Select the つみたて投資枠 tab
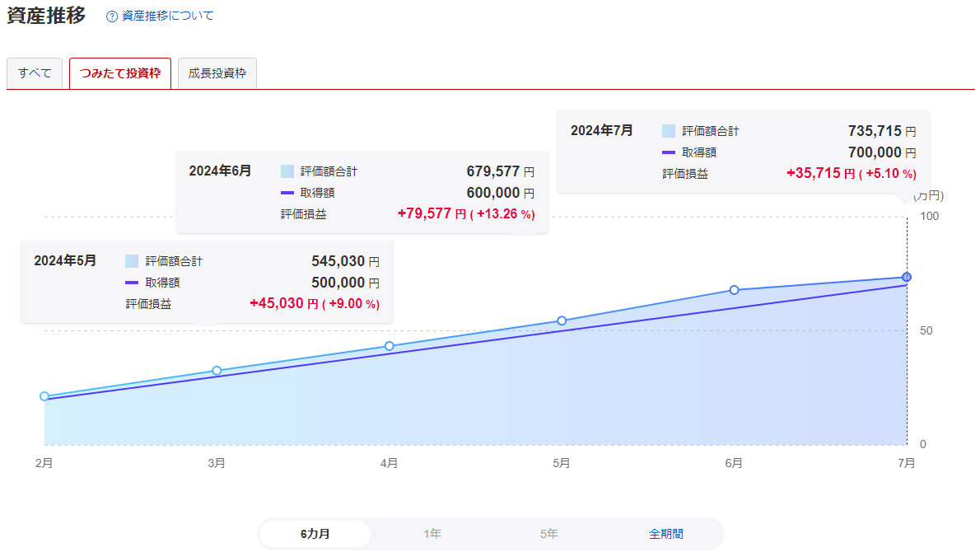The height and width of the screenshot is (552, 980). (120, 73)
